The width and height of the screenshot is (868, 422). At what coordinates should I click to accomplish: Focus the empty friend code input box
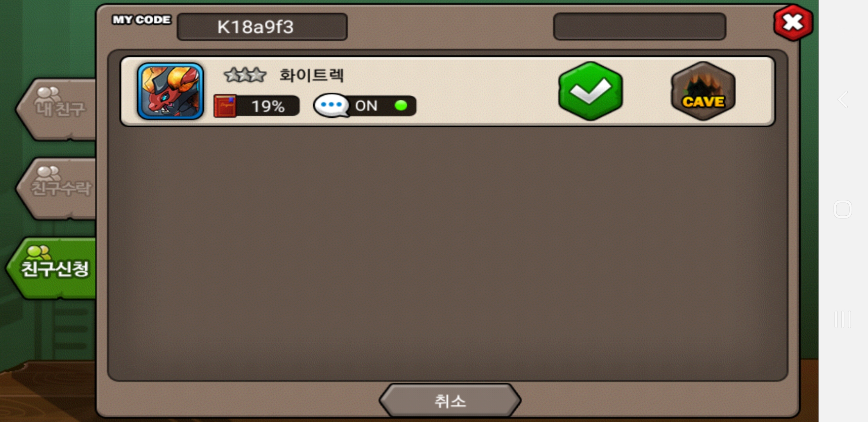coord(640,26)
